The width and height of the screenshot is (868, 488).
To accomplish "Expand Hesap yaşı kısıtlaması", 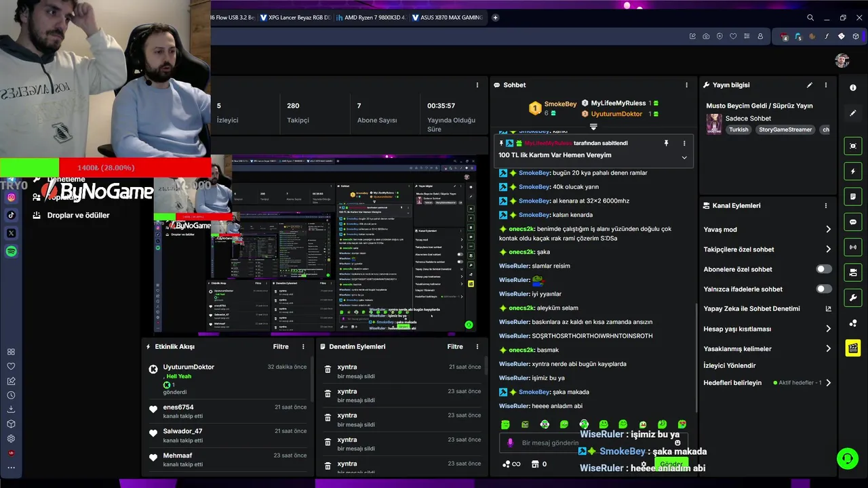I will coord(828,329).
